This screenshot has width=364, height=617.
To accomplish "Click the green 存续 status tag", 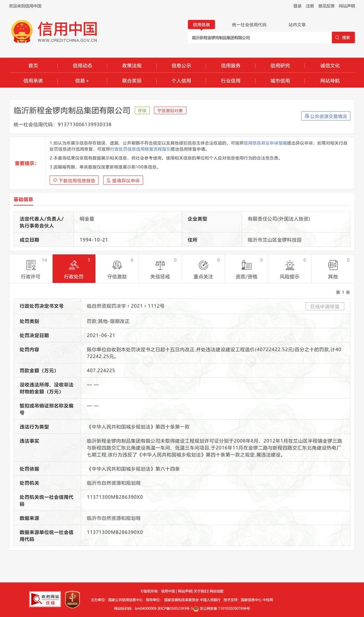I will 142,111.
